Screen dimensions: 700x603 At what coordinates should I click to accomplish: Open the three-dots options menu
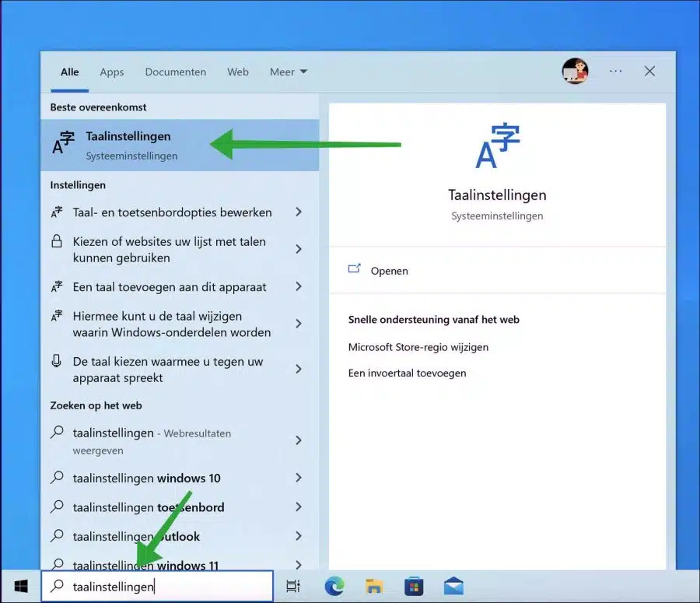tap(616, 71)
